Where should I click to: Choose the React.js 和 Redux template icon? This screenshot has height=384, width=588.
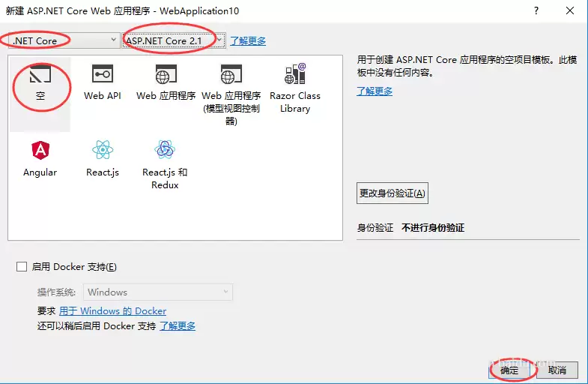pyautogui.click(x=165, y=149)
